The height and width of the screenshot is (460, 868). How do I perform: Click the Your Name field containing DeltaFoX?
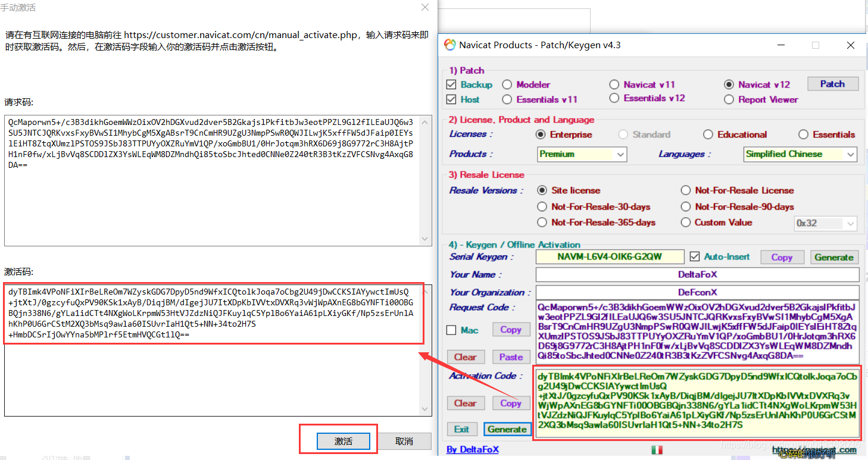[698, 274]
